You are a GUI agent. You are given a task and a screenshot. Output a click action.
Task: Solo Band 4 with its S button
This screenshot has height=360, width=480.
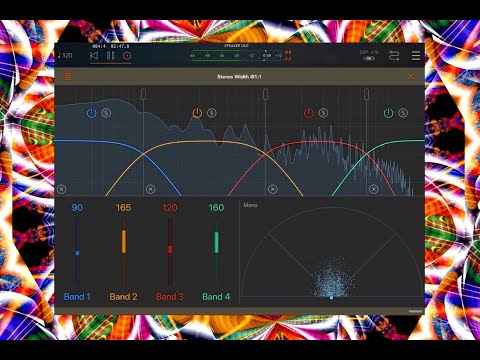[x=403, y=113]
